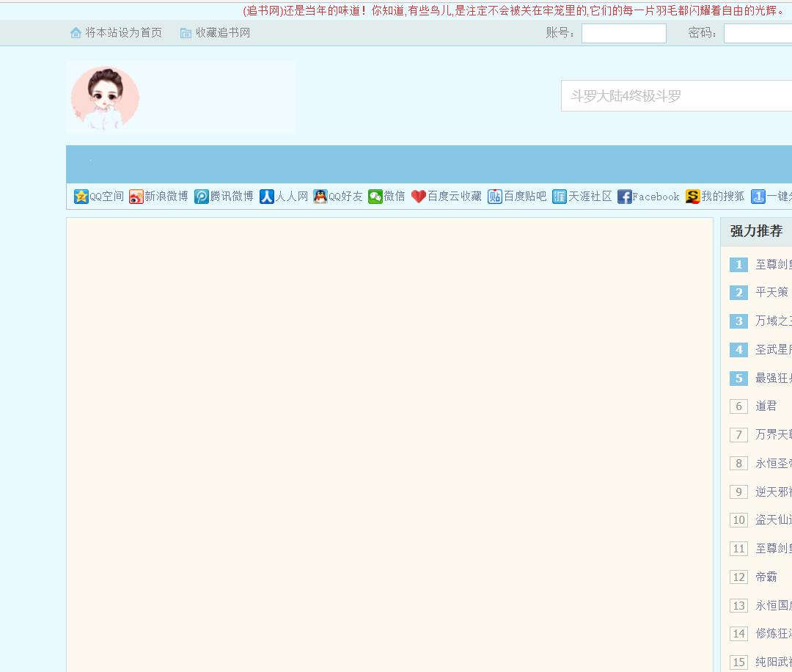This screenshot has width=792, height=672.
Task: Share to 百度贴吧 icon
Action: click(495, 197)
